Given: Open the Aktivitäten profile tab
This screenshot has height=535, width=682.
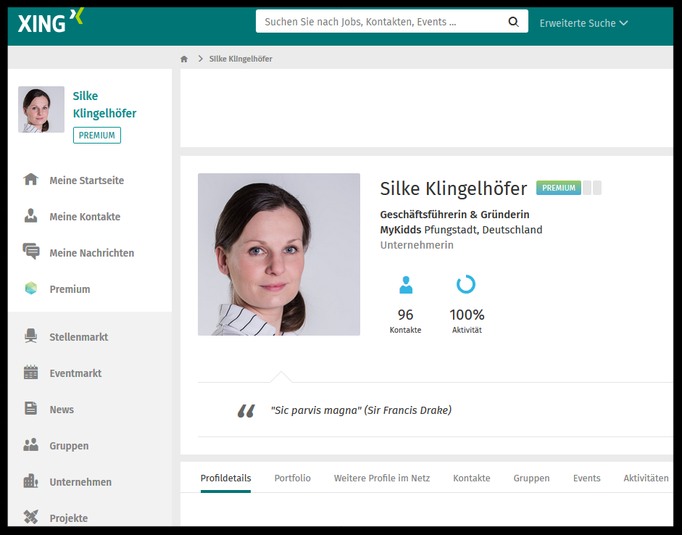Looking at the screenshot, I should click(x=646, y=478).
